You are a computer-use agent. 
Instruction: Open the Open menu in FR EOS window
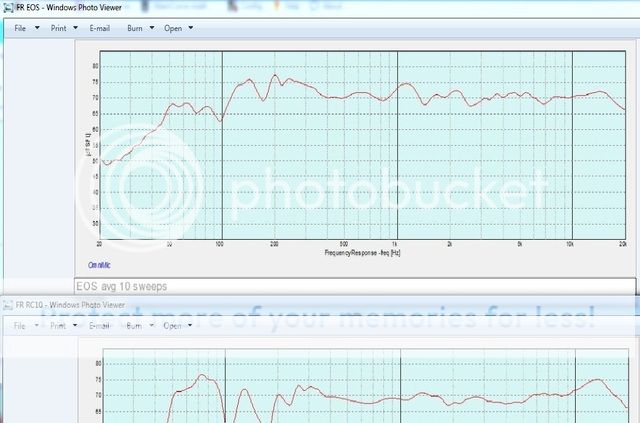point(179,27)
